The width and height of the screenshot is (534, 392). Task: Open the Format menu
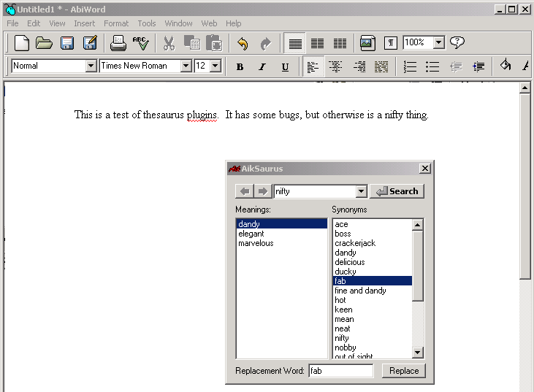[116, 23]
